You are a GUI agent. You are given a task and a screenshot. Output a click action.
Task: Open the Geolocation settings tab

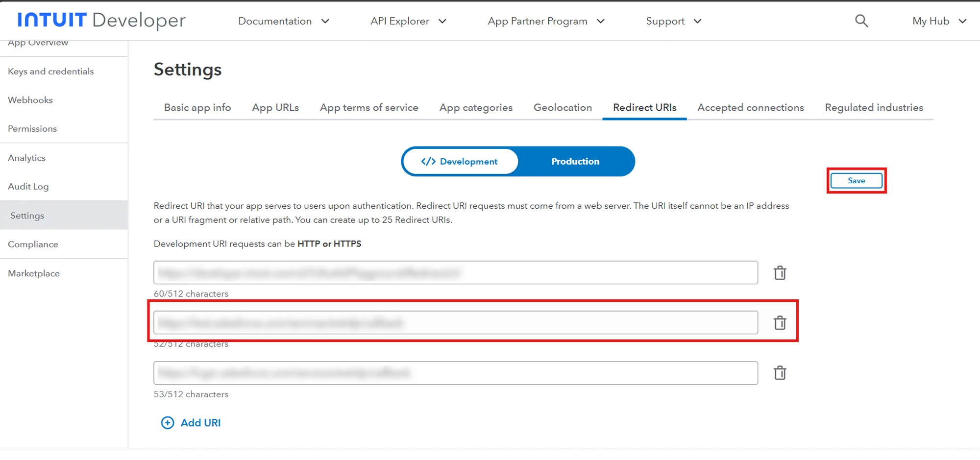tap(563, 107)
